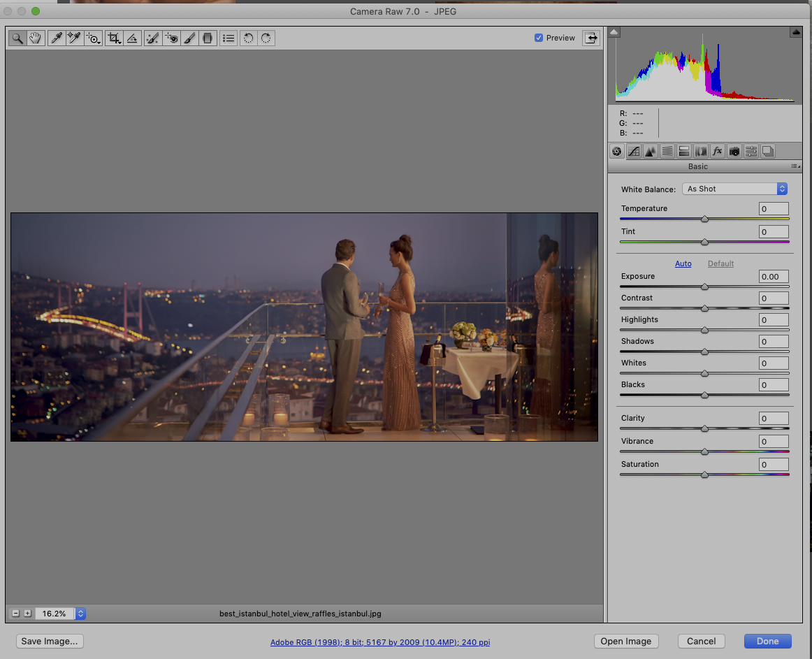Rotate image 90 degrees clockwise

coord(266,38)
